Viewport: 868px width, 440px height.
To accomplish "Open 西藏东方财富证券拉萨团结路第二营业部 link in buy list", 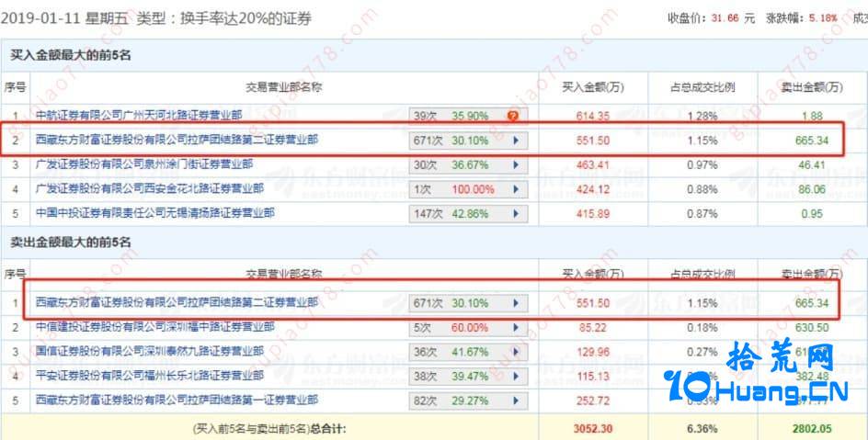I will coord(177,140).
